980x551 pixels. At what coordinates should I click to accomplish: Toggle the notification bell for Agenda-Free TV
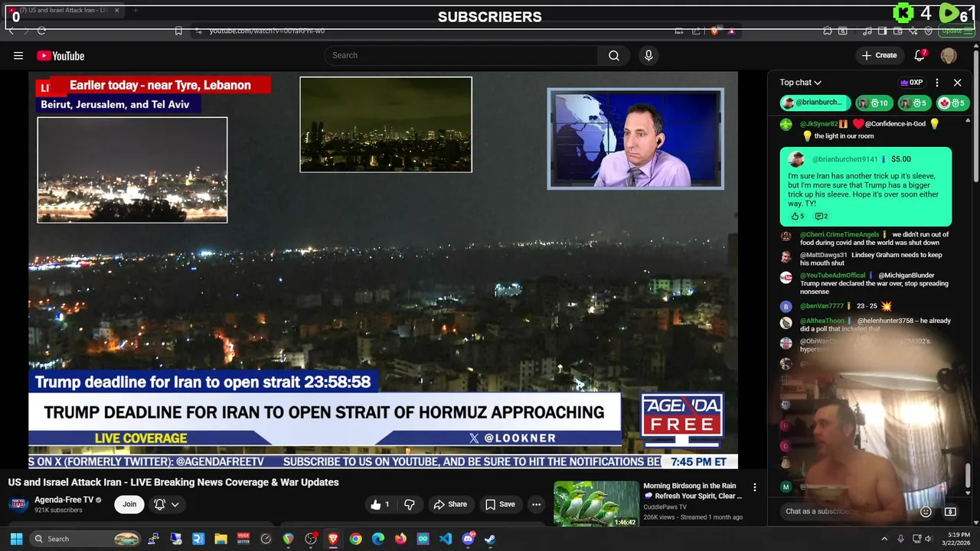pyautogui.click(x=159, y=504)
